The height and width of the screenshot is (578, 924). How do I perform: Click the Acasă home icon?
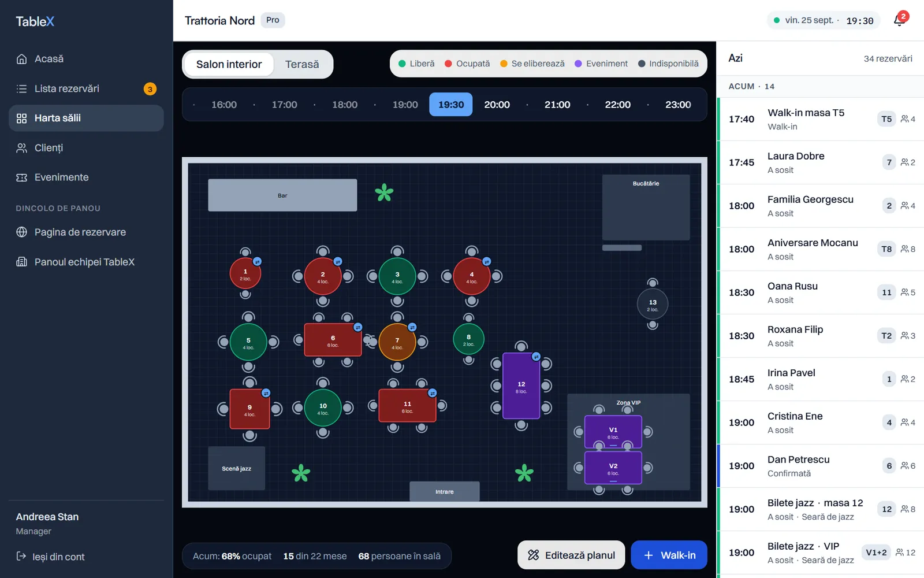click(22, 59)
